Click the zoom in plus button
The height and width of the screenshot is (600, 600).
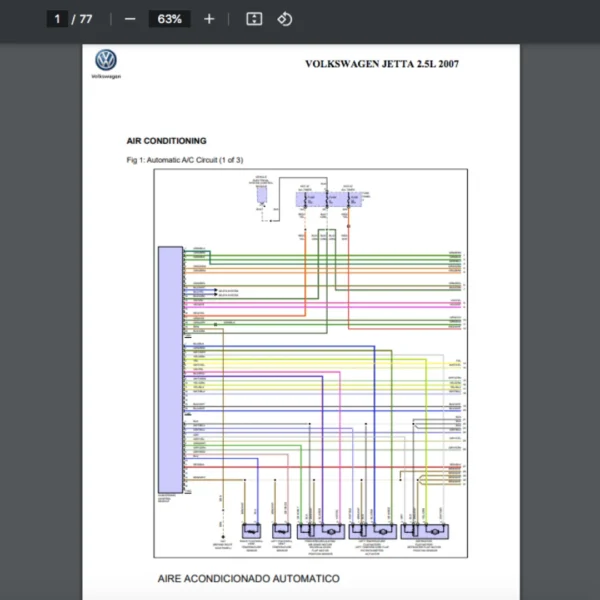(x=209, y=19)
